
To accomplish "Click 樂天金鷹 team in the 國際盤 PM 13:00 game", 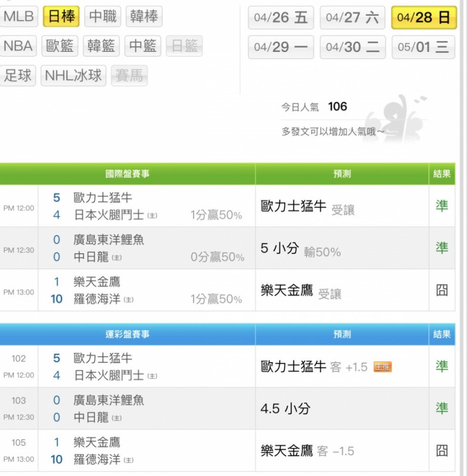I will point(97,282).
